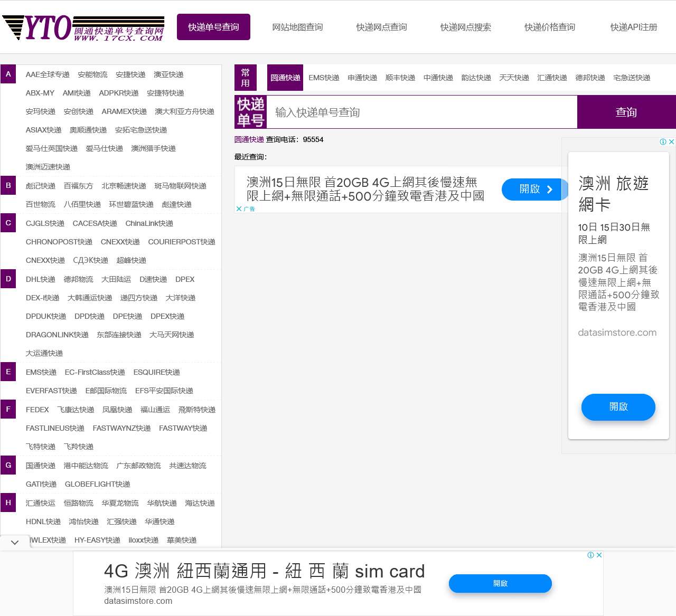Click the AdChoices info icon on sidebar ad
Viewport: 676px width, 616px height.
tap(663, 141)
